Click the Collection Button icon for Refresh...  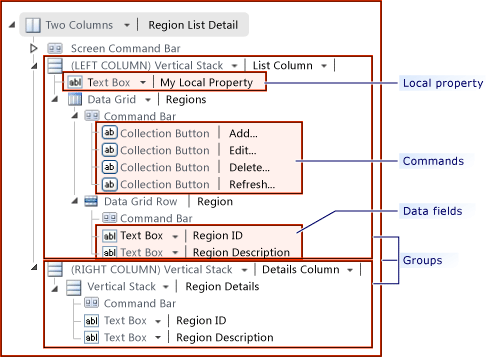pyautogui.click(x=110, y=184)
